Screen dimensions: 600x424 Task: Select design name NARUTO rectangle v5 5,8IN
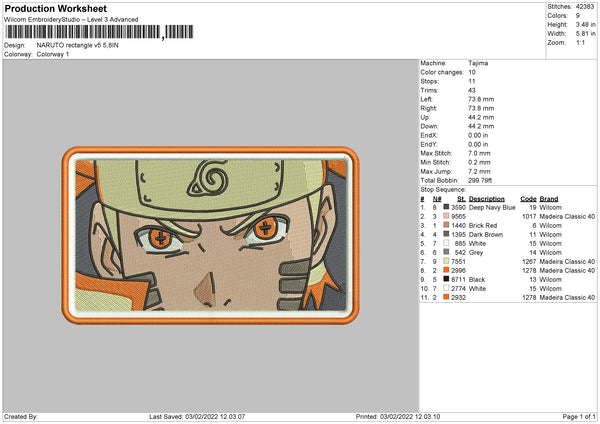coord(78,45)
